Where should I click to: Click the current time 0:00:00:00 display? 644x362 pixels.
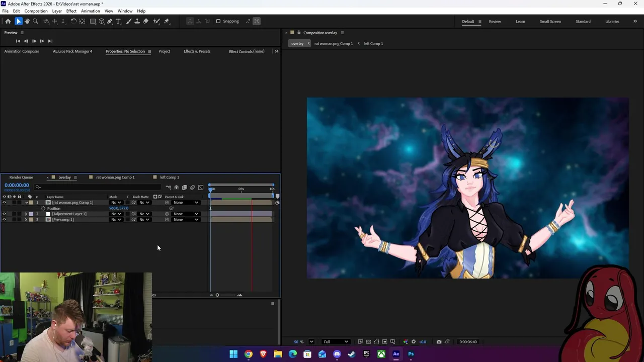(x=17, y=186)
